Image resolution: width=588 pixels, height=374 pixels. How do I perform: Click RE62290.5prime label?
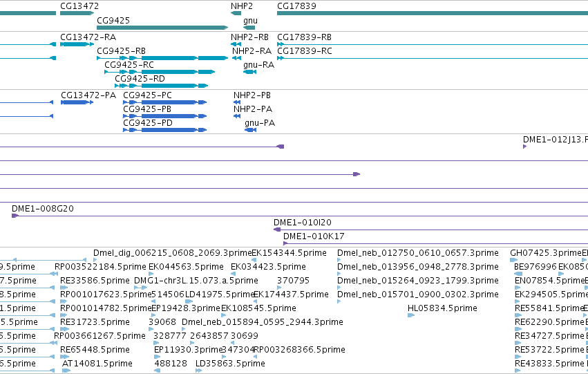point(549,322)
